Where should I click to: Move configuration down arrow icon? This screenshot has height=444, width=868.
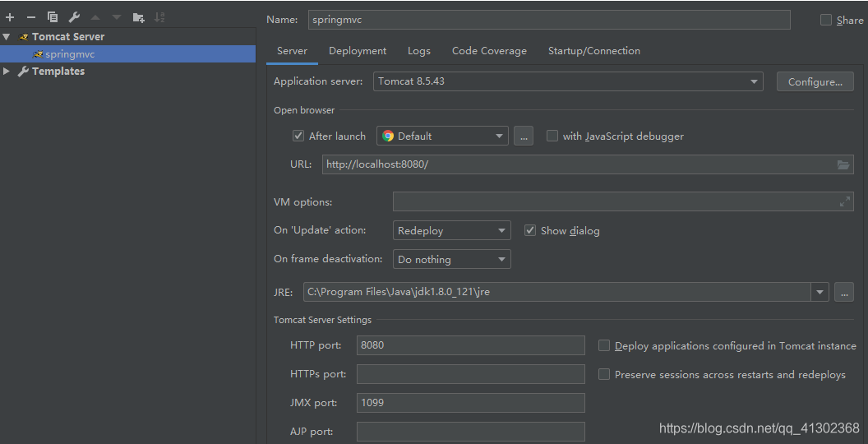coord(117,17)
